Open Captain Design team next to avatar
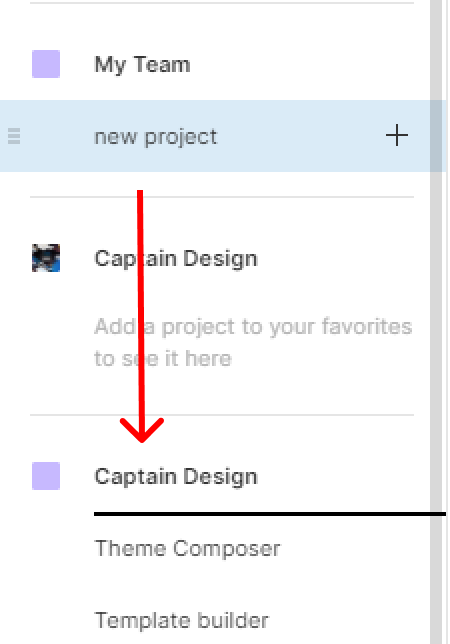 pyautogui.click(x=176, y=259)
